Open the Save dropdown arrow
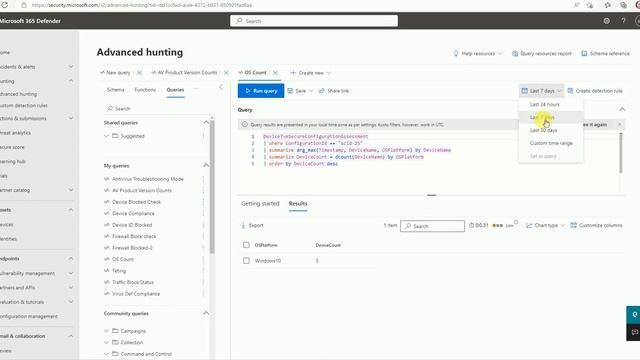640x360 pixels. tap(311, 91)
